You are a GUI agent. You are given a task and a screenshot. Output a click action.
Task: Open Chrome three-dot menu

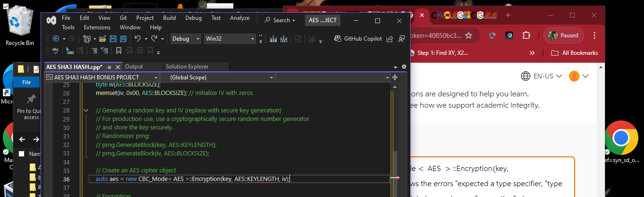[594, 35]
